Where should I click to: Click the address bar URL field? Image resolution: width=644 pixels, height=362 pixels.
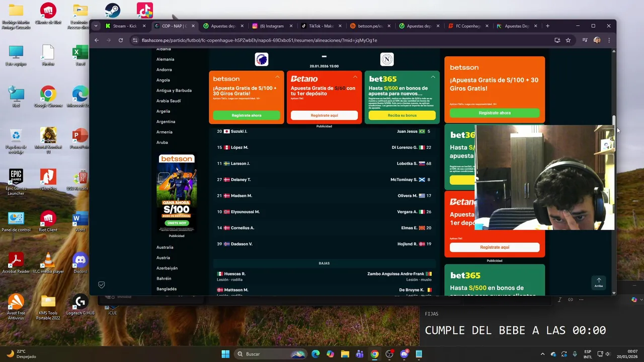point(342,40)
